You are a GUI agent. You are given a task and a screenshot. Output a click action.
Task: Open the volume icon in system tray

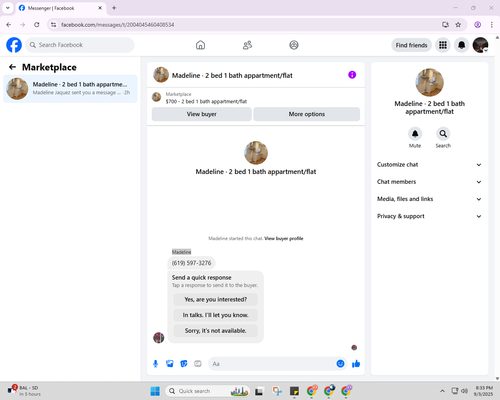(x=464, y=391)
